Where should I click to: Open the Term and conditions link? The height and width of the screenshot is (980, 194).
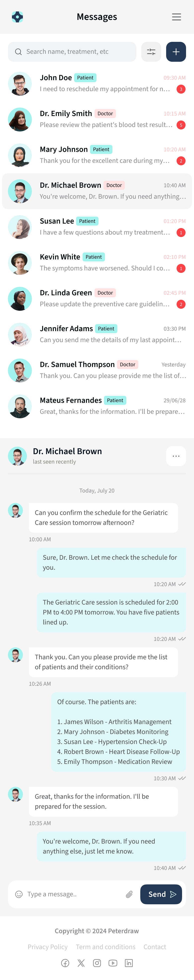tap(106, 947)
